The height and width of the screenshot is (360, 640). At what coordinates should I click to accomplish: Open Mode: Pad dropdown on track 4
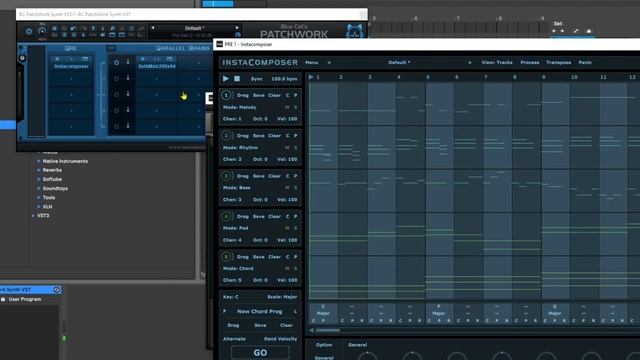pos(236,228)
